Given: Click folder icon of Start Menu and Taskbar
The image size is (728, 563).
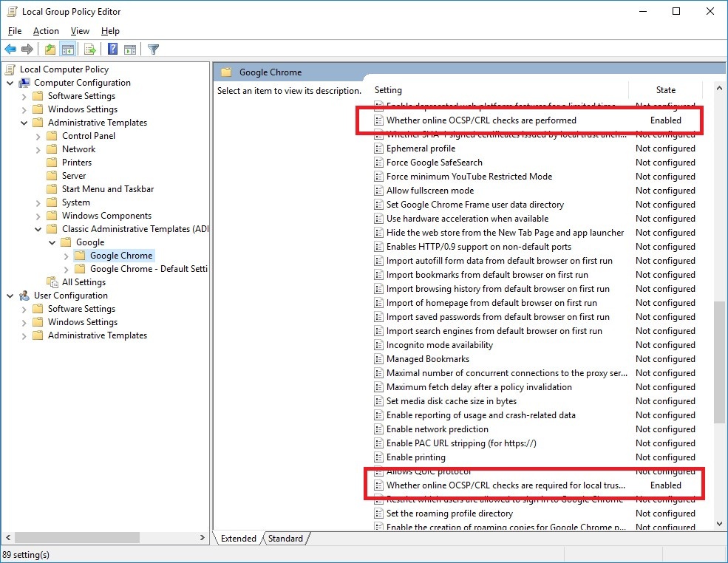Looking at the screenshot, I should (x=52, y=189).
